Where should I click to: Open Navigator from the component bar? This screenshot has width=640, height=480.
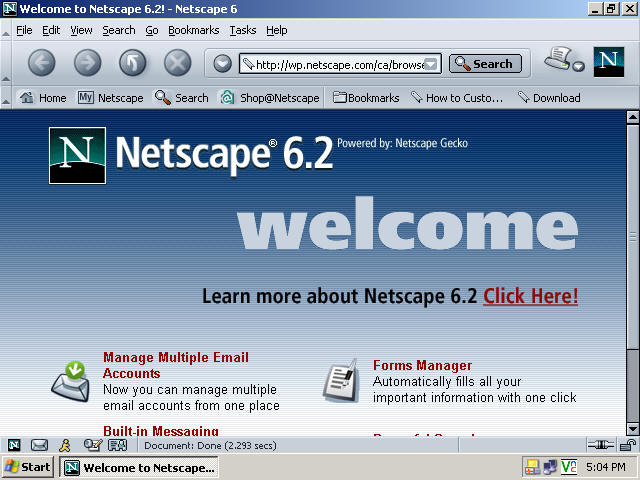(14, 445)
